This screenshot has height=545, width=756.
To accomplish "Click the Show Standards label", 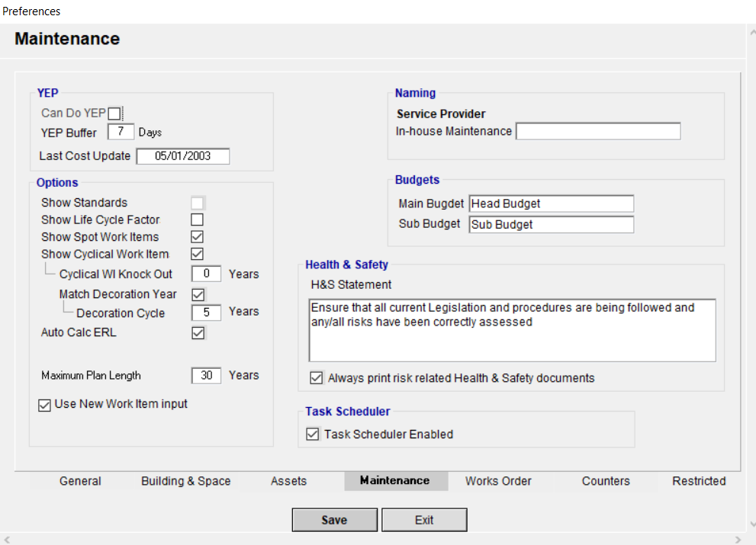I will point(84,203).
